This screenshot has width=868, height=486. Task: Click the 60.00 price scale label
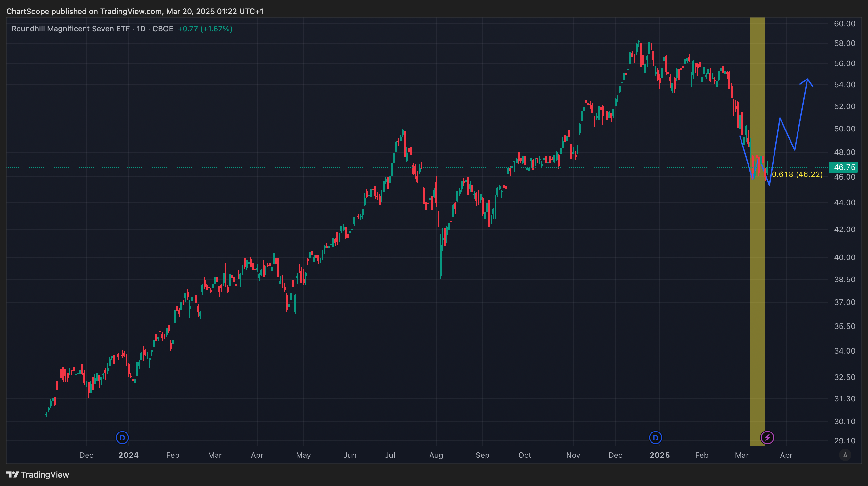[x=844, y=24]
